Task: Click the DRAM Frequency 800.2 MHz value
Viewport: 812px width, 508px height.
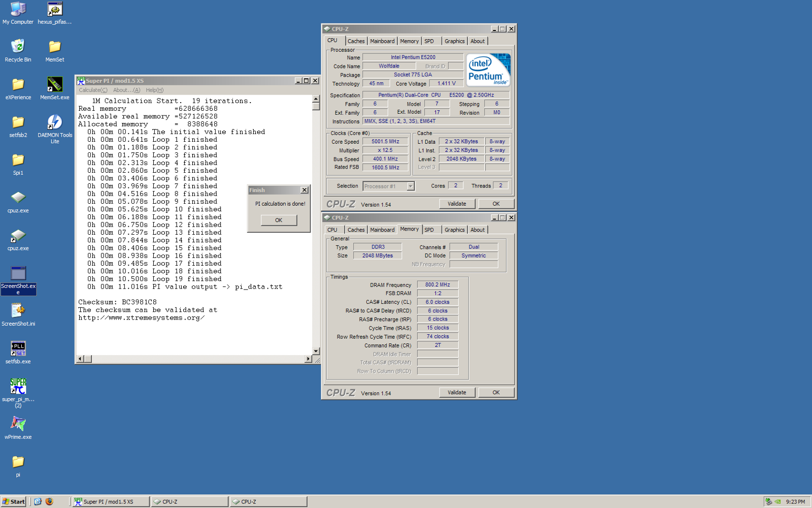Action: (x=437, y=284)
